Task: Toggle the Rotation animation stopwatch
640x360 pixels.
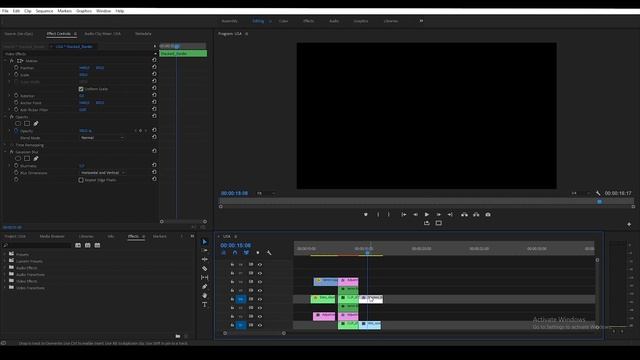Action: click(16, 96)
